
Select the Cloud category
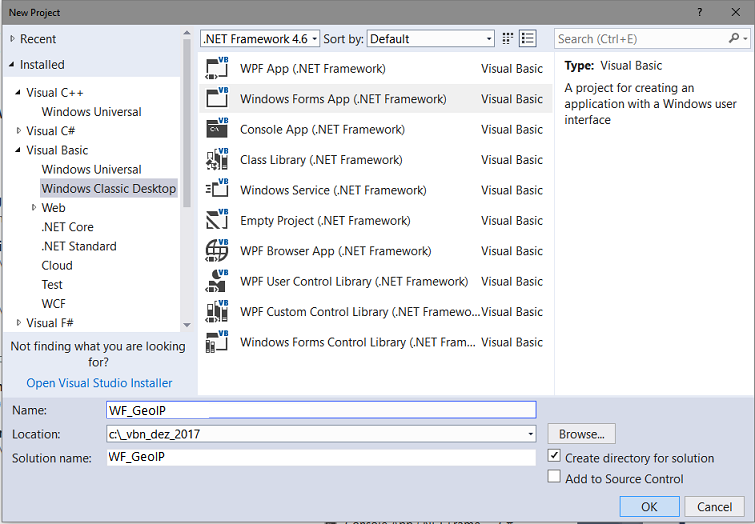57,265
